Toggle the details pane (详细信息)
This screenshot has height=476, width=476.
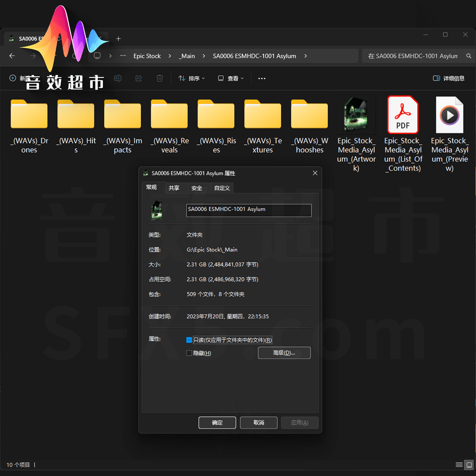click(x=448, y=78)
